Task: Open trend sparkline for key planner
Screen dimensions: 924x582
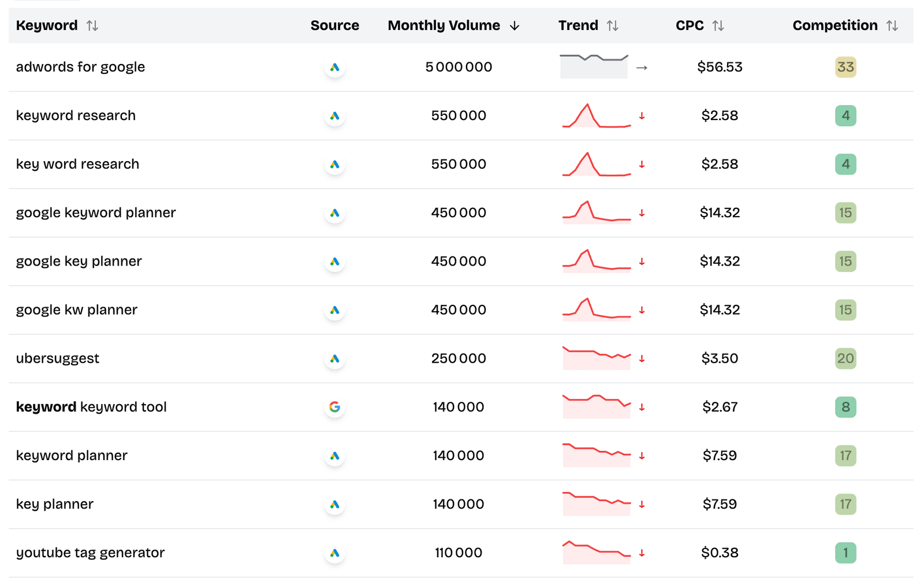Action: tap(597, 504)
